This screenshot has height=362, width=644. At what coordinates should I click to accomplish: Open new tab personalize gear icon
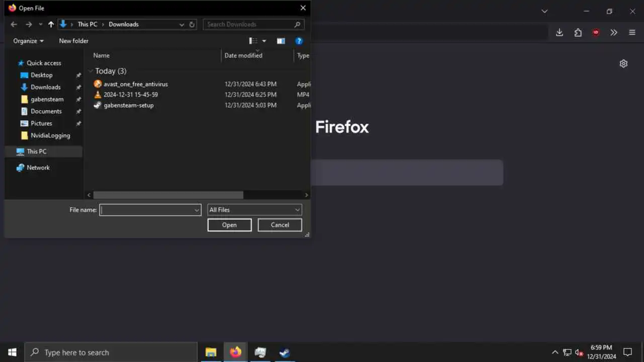623,63
